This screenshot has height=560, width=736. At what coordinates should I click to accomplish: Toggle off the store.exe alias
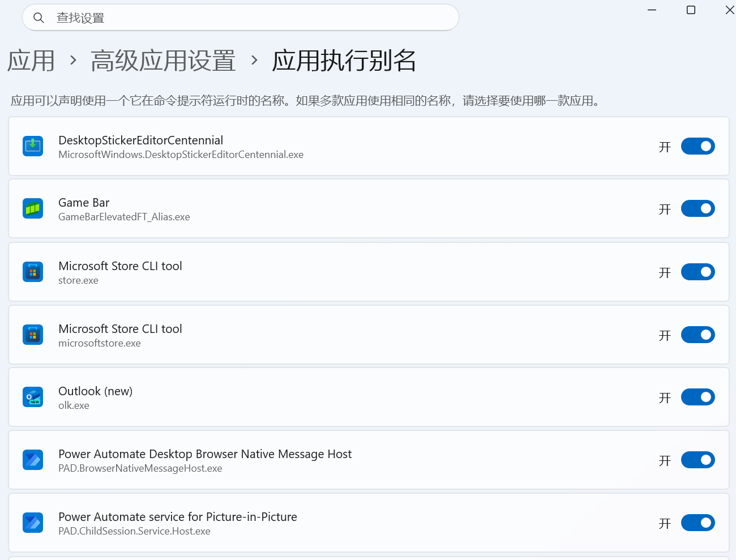tap(698, 272)
